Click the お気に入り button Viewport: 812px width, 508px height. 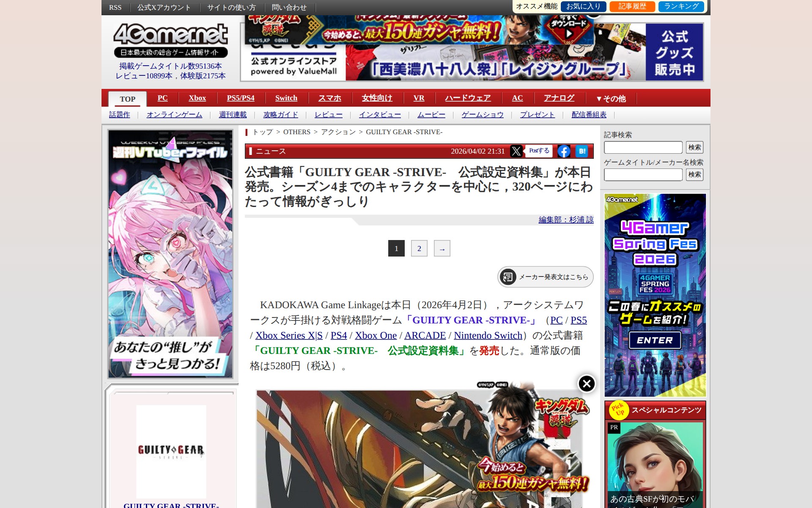coord(584,6)
